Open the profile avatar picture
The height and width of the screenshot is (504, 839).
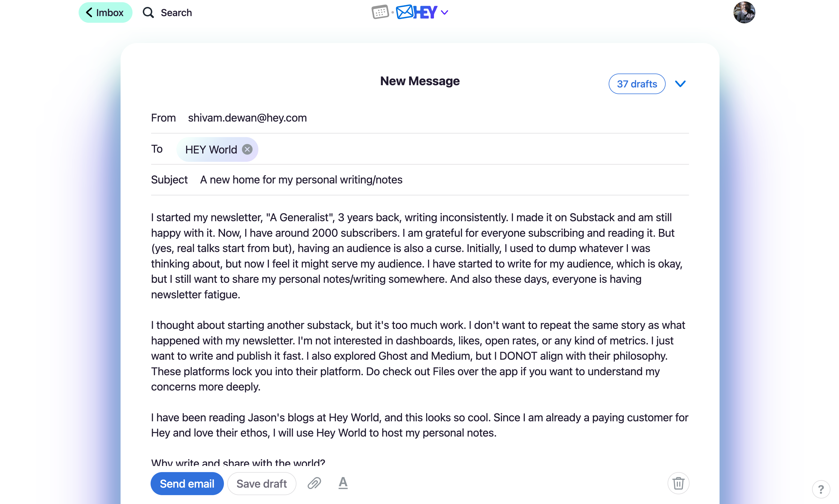(x=744, y=12)
